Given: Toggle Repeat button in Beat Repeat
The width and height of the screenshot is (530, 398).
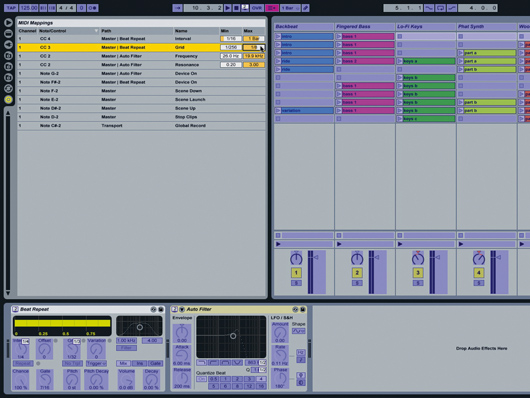Looking at the screenshot, I should pos(23,364).
